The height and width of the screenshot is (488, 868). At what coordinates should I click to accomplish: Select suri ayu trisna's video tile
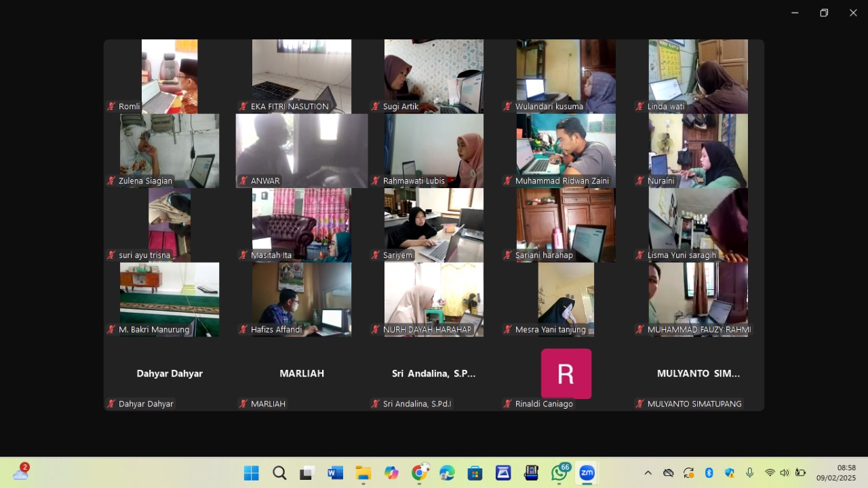[170, 225]
